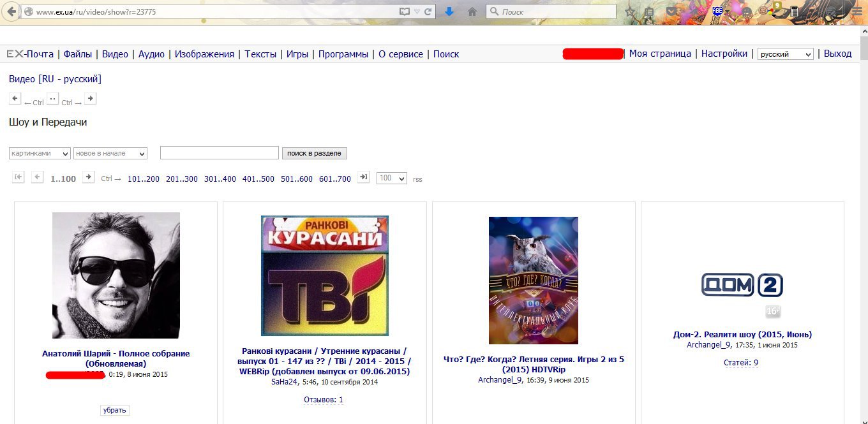Click the browser back arrow button
This screenshot has height=424, width=868.
(x=11, y=12)
